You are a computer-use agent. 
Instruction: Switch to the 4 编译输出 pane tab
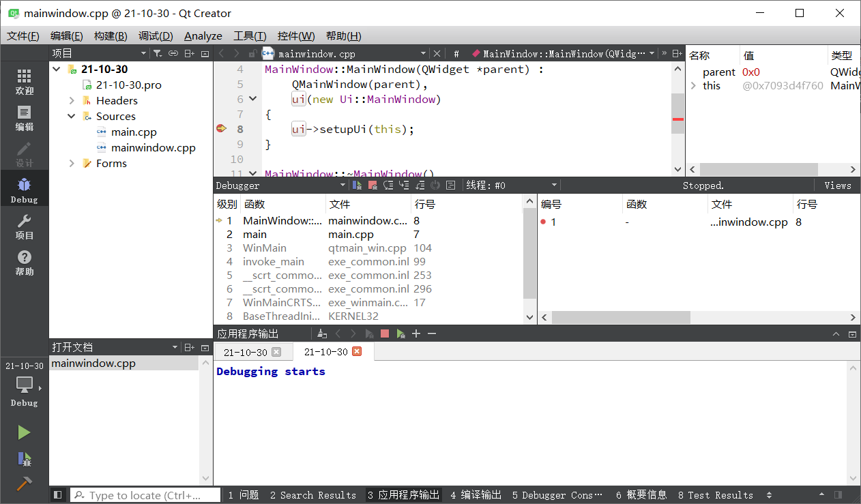(476, 494)
